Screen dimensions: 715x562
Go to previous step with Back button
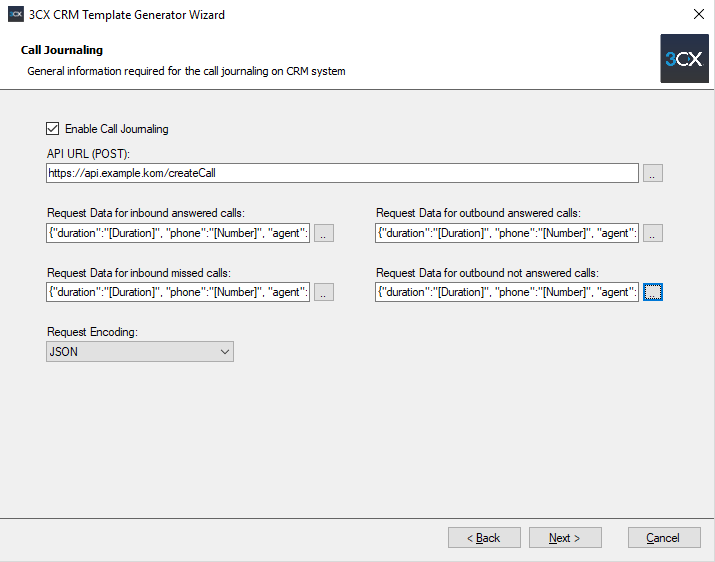pyautogui.click(x=484, y=538)
